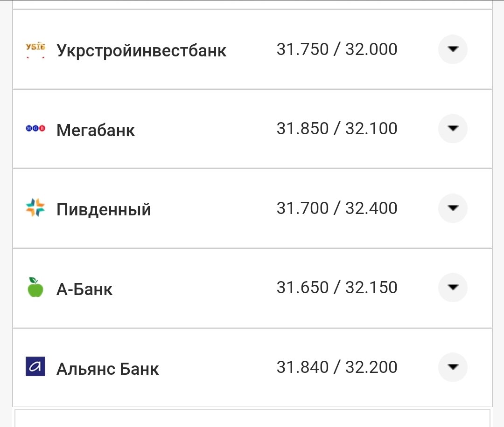The image size is (504, 427).
Task: Select the 31.840 / 32.200 rate text
Action: (x=337, y=367)
